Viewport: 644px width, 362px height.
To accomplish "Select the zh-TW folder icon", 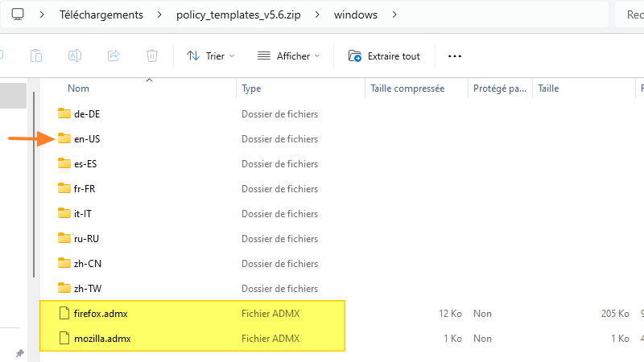I will point(64,288).
